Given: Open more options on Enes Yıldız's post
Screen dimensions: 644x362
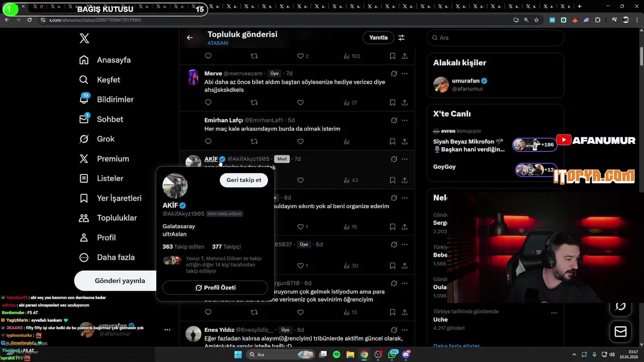Looking at the screenshot, I should point(405,330).
